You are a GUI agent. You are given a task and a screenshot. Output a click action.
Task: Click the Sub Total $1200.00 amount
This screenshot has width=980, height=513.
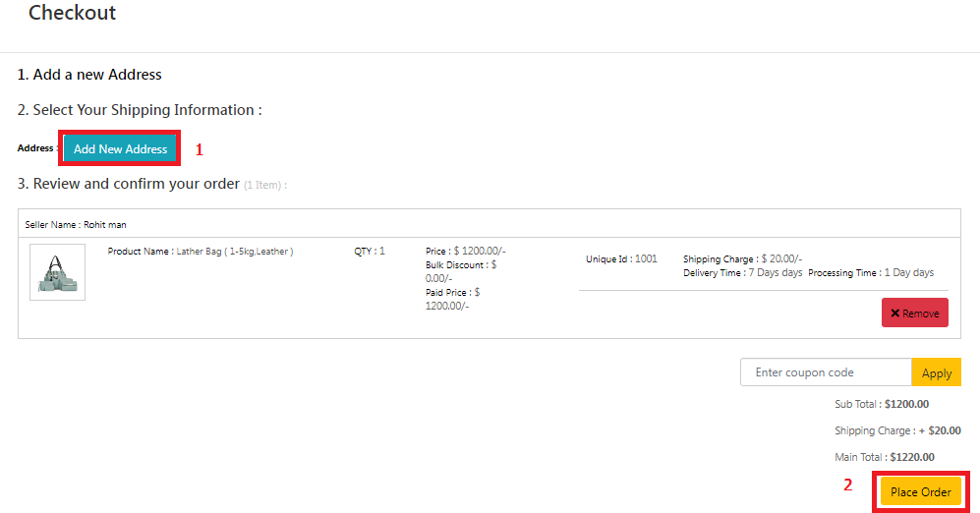[x=906, y=403]
